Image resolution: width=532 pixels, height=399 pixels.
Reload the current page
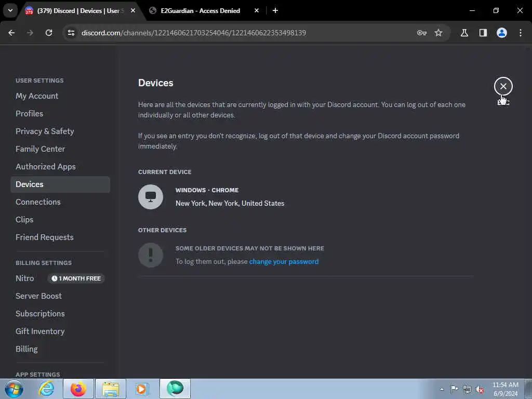coord(49,33)
